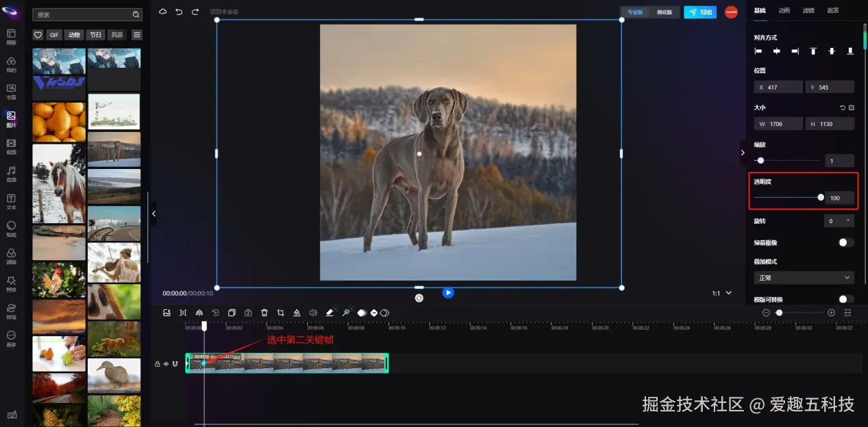Filter images by 节日 tag
The width and height of the screenshot is (868, 427).
95,35
